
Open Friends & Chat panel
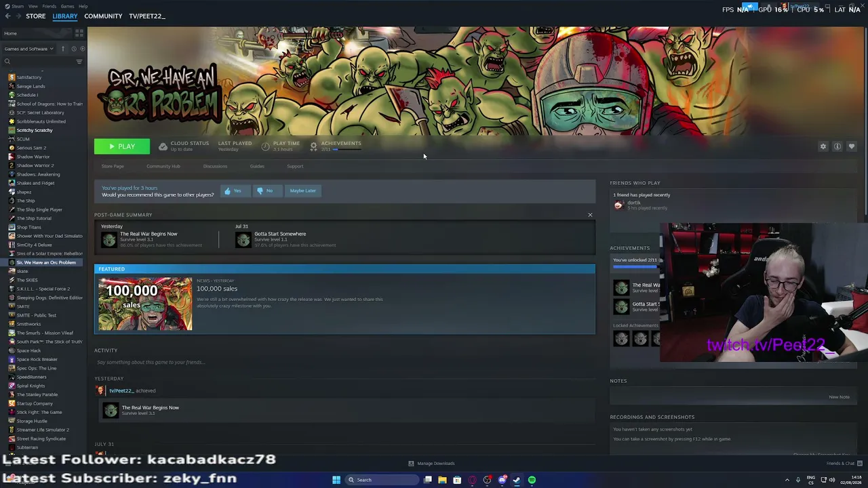[844, 464]
